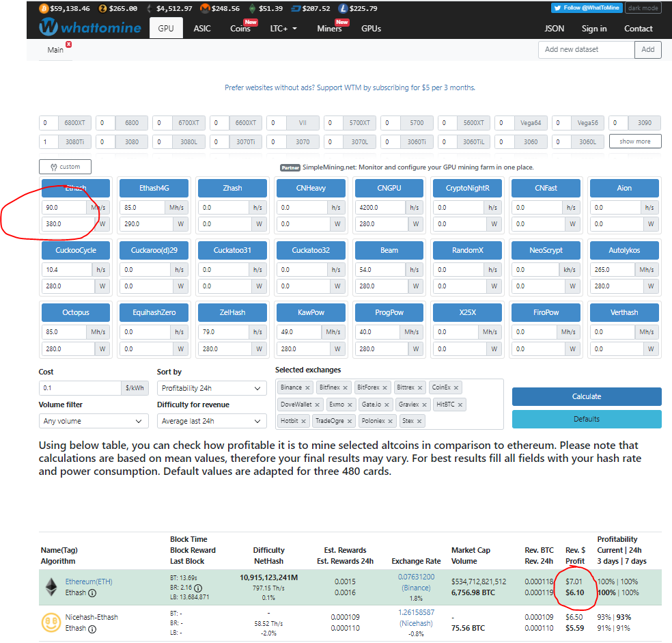Open the Miners menu item
672x643 pixels.
[x=329, y=28]
